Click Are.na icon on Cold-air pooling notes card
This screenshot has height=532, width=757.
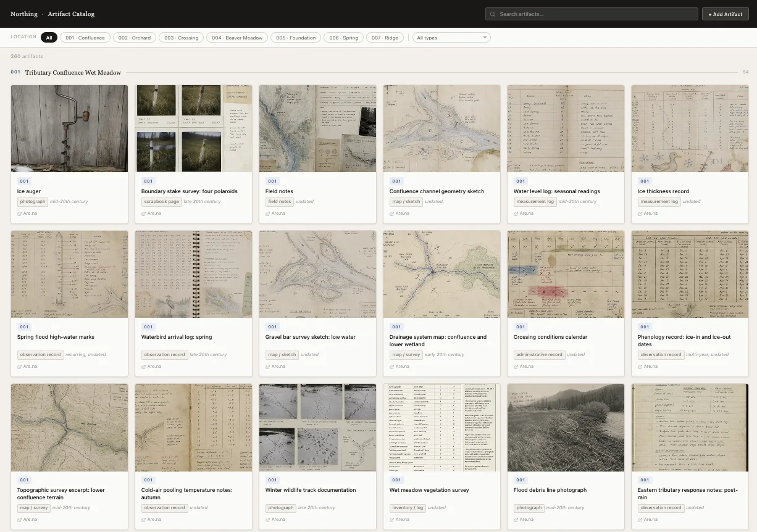tap(143, 520)
